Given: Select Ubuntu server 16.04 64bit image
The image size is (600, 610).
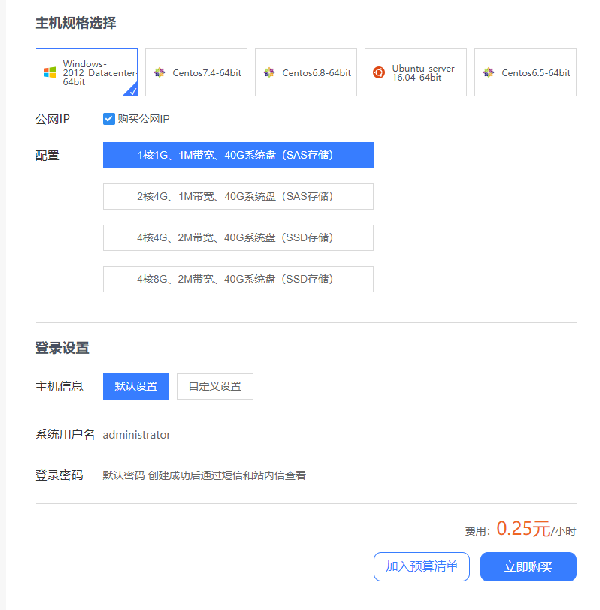Looking at the screenshot, I should click(x=416, y=72).
